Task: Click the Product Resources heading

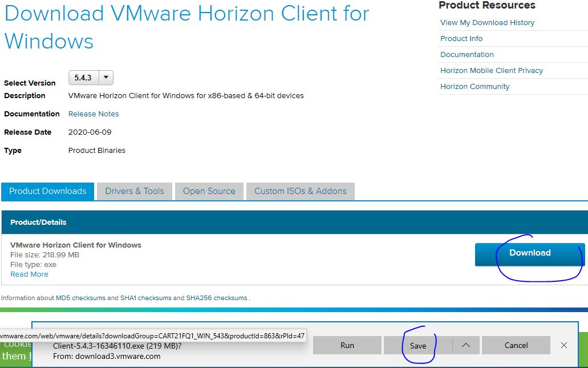Action: tap(486, 5)
